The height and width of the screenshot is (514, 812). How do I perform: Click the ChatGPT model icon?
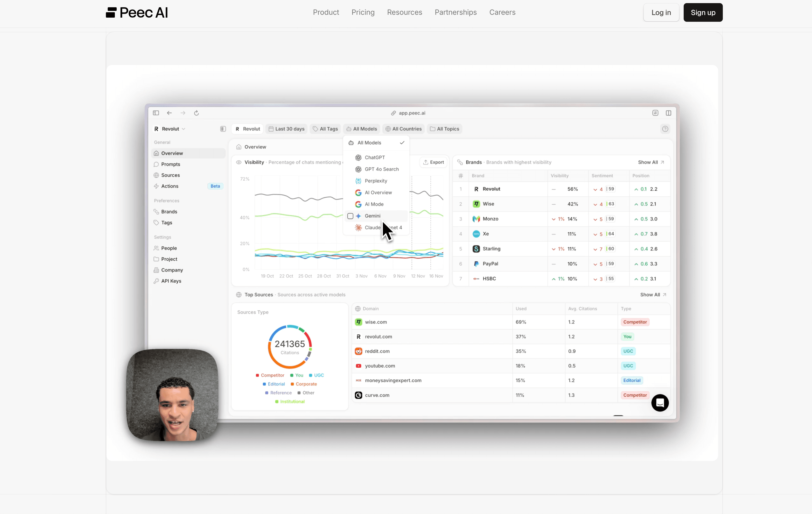point(359,158)
